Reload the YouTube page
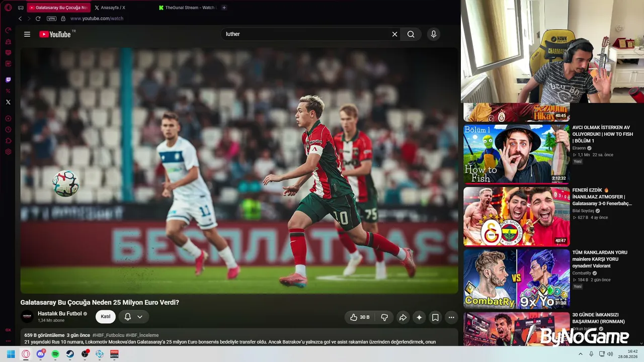Screen dimensions: 644x362 [x=38, y=19]
